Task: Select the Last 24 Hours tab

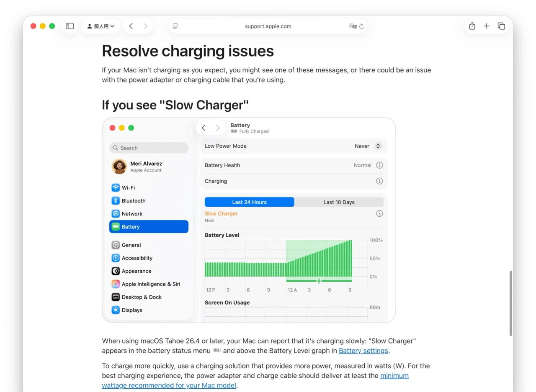Action: tap(249, 202)
